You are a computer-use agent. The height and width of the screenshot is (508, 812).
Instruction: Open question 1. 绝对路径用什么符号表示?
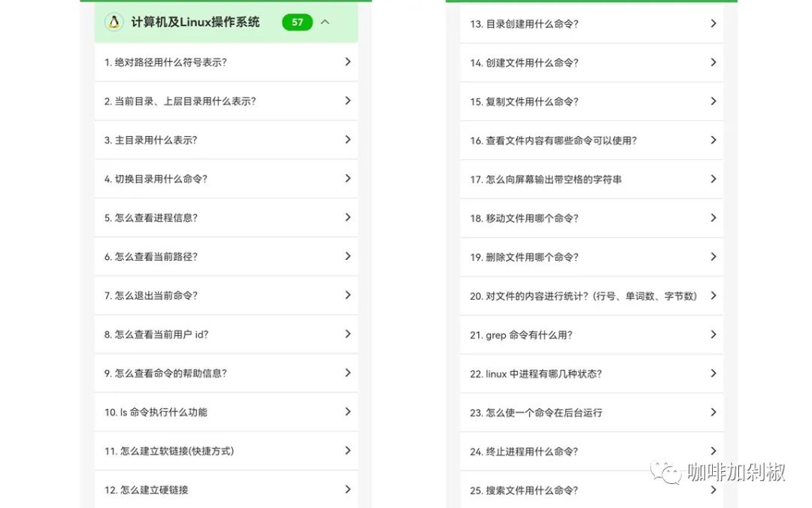pyautogui.click(x=226, y=62)
